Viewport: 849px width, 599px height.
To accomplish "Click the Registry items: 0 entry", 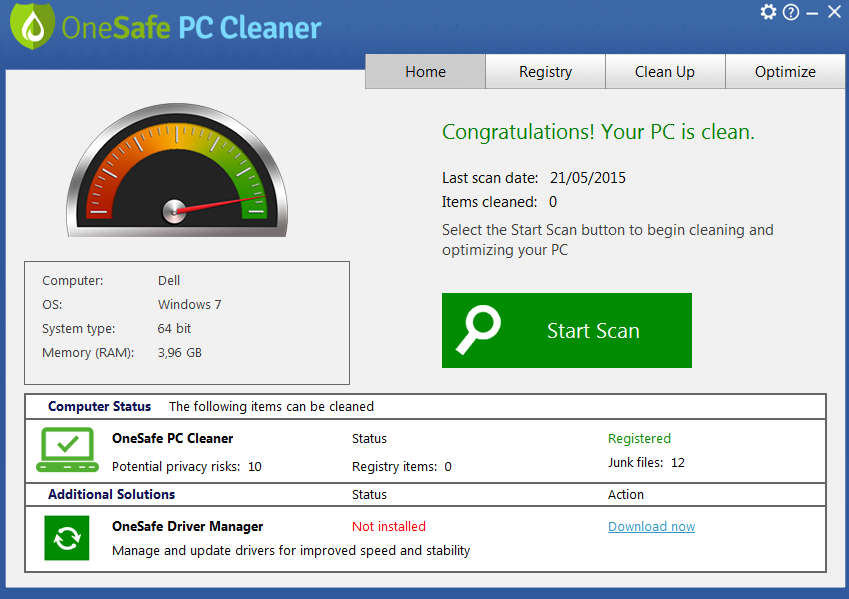I will (402, 466).
